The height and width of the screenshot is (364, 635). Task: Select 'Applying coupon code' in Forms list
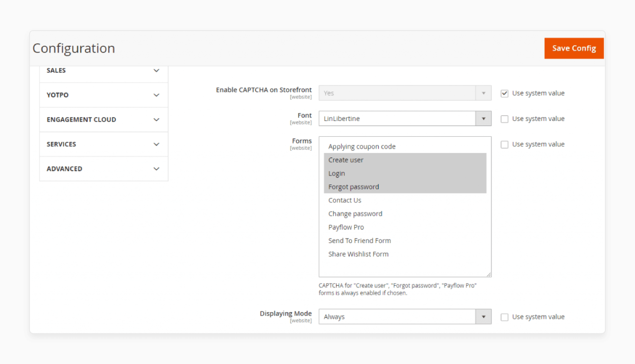pyautogui.click(x=405, y=146)
